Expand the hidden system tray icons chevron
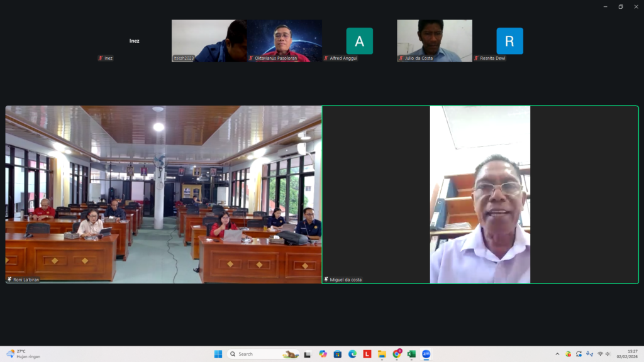644x362 pixels. click(x=557, y=354)
